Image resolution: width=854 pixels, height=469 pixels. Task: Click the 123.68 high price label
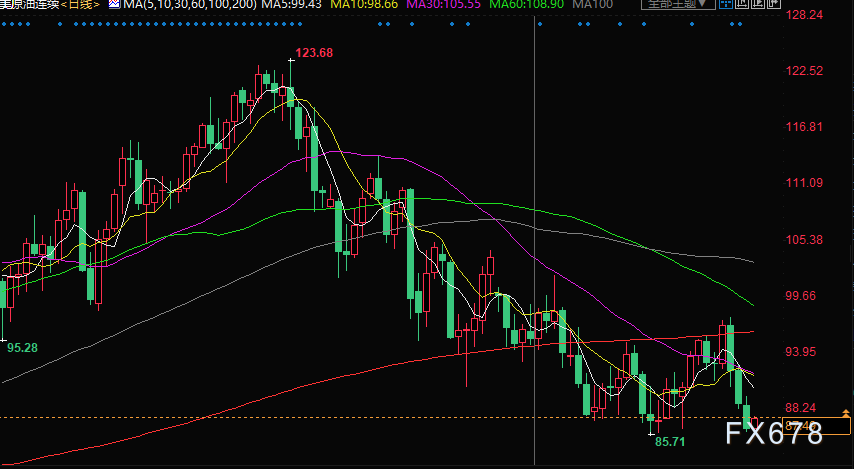pyautogui.click(x=314, y=53)
